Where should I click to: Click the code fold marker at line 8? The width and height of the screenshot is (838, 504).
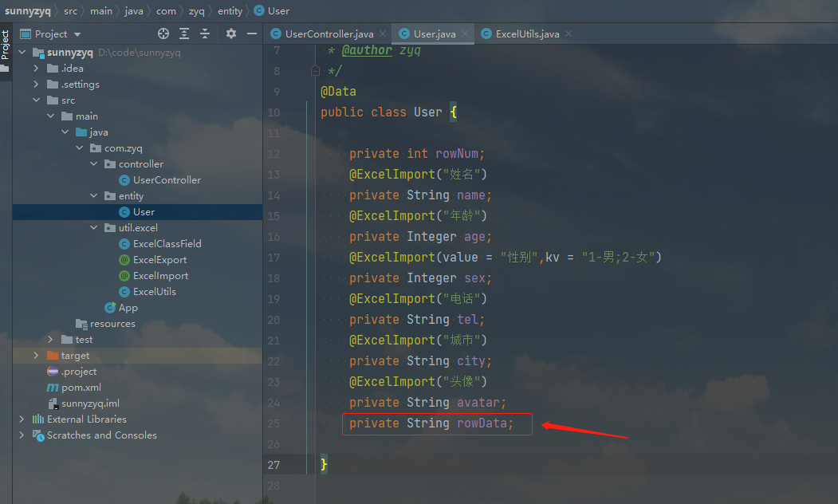[316, 71]
